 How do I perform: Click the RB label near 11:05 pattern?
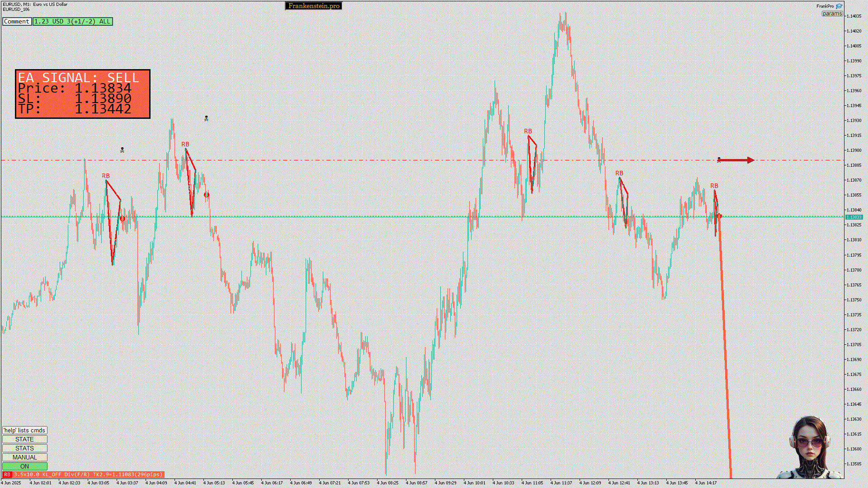(x=528, y=131)
